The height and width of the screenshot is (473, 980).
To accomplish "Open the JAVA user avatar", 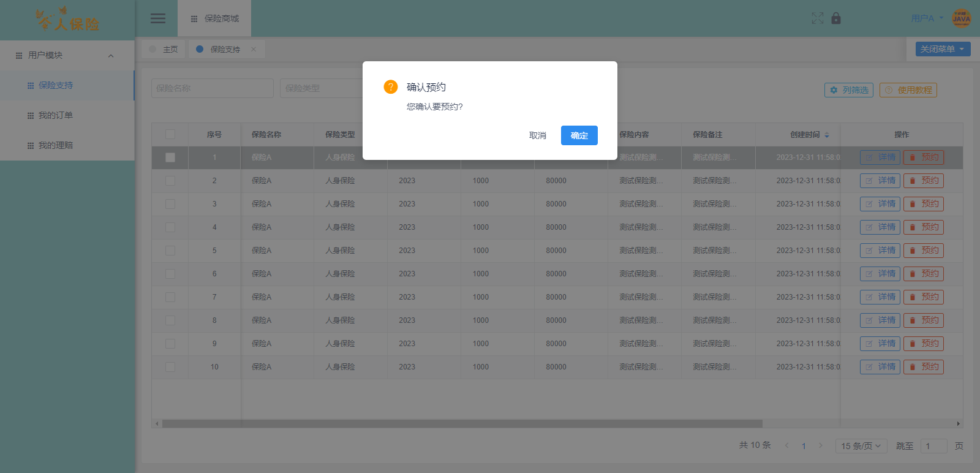I will tap(962, 18).
